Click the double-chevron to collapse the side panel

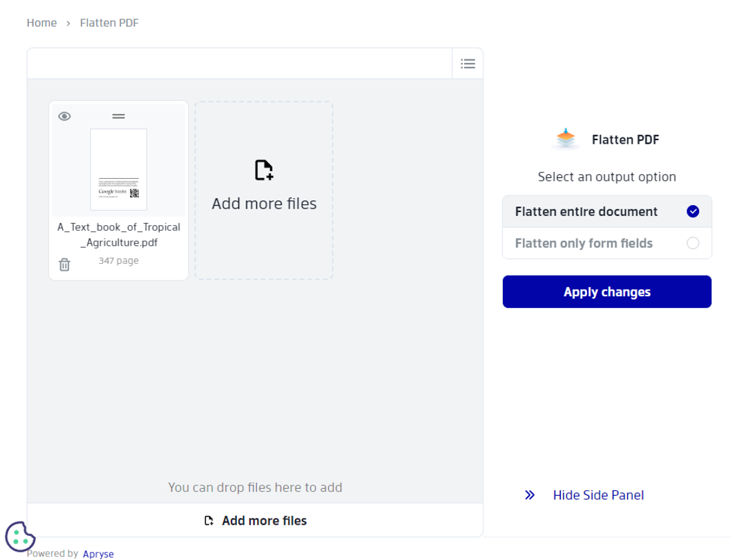[x=530, y=494]
